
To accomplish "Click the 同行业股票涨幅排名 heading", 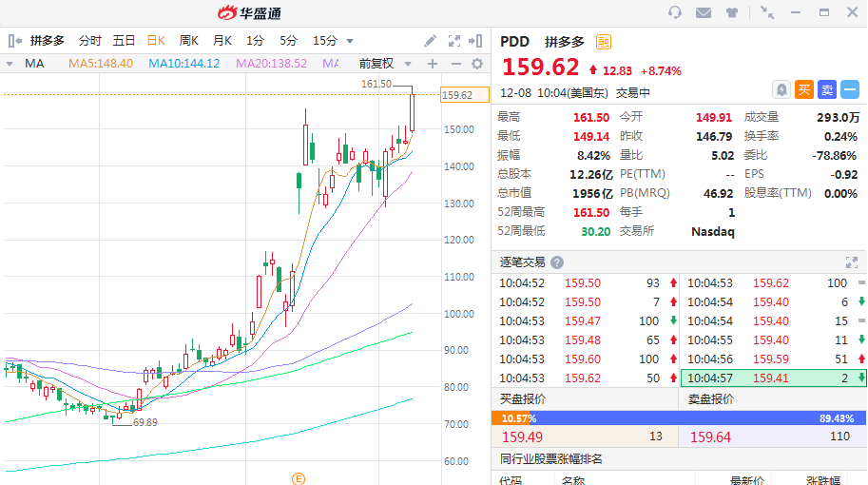I will [550, 459].
